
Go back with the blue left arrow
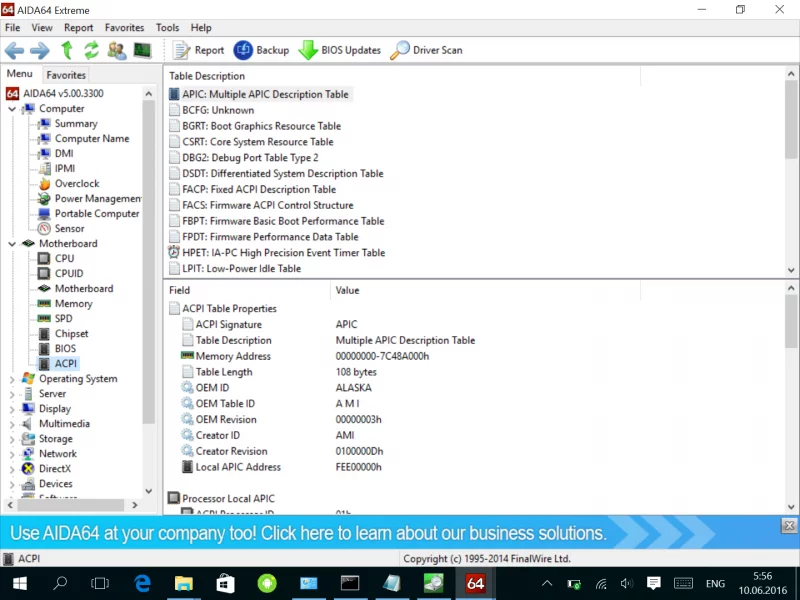(x=14, y=50)
